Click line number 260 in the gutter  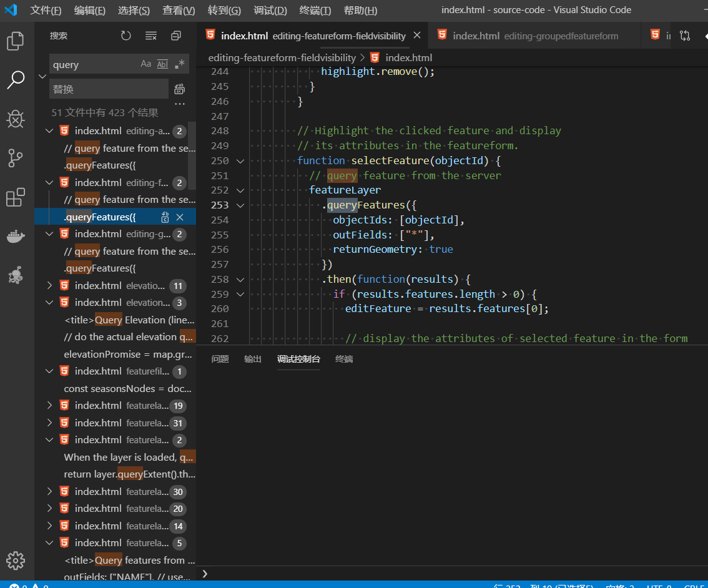(x=220, y=309)
